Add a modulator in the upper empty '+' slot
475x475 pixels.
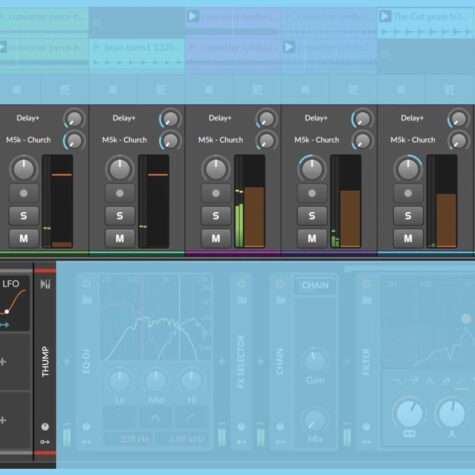[x=3, y=362]
